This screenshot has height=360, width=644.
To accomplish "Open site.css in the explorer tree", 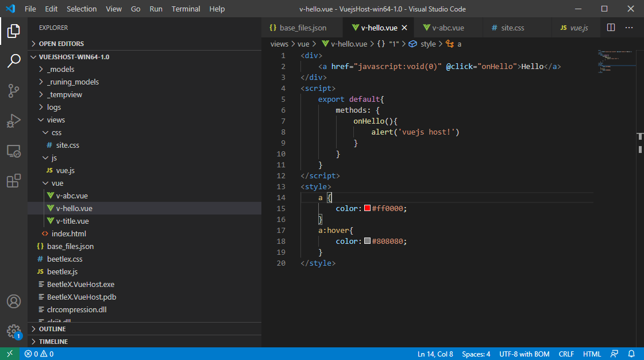I will 144,145.
